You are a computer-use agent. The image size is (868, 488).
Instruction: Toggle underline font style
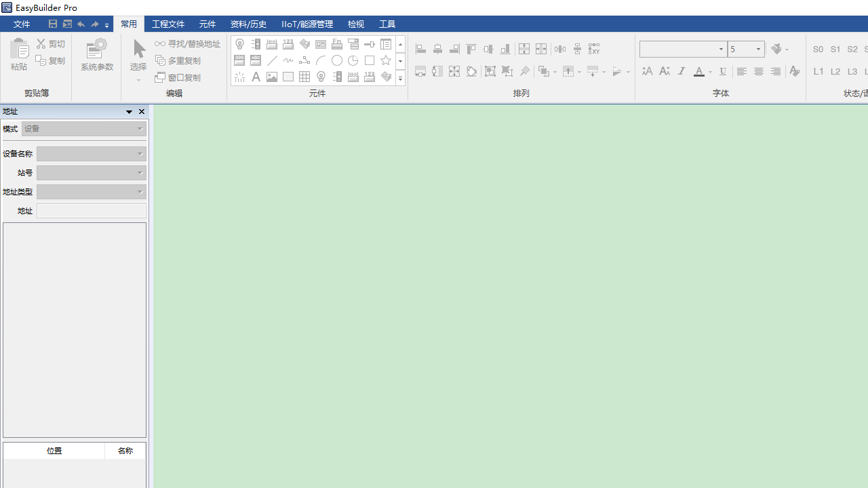(x=723, y=71)
